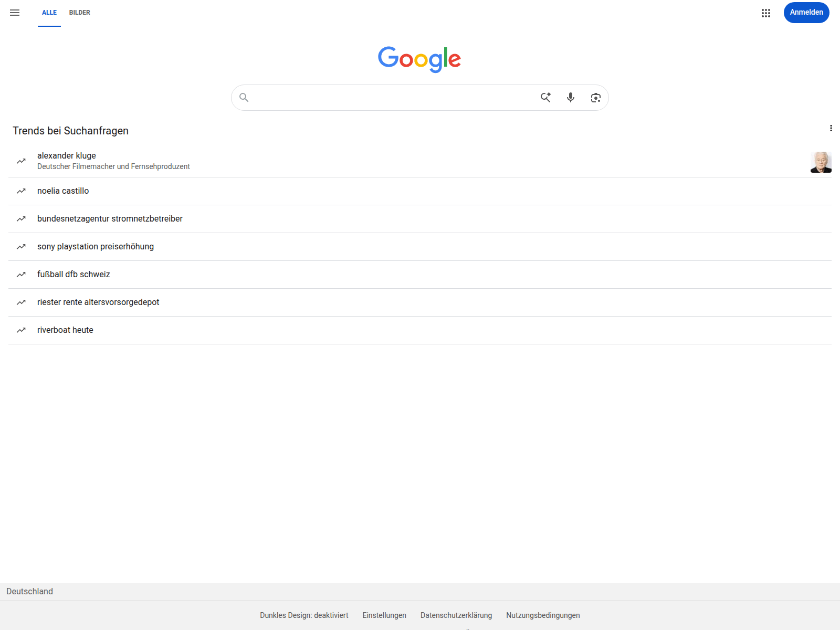Image resolution: width=840 pixels, height=630 pixels.
Task: Toggle Dunkles Design: deaktiviert setting
Action: (304, 615)
